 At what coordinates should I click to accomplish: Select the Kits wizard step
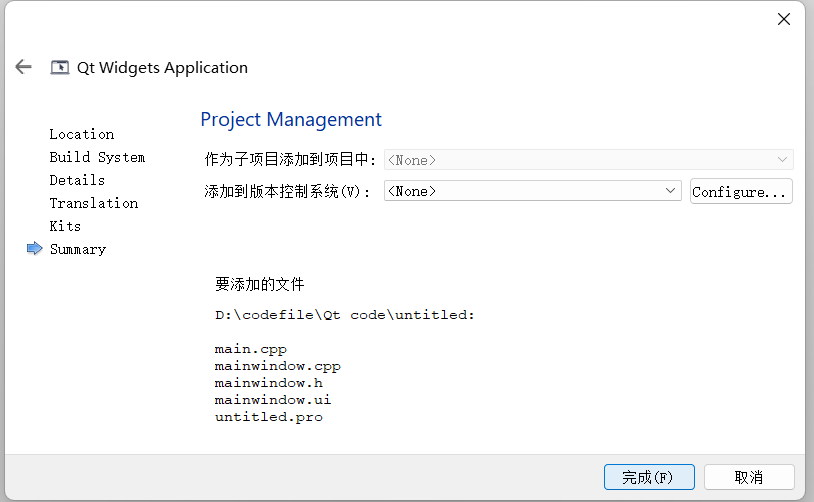[65, 226]
